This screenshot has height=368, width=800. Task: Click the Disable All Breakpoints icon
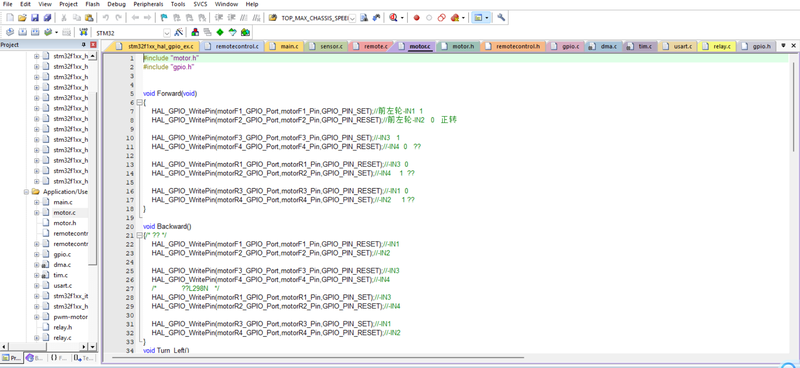442,17
